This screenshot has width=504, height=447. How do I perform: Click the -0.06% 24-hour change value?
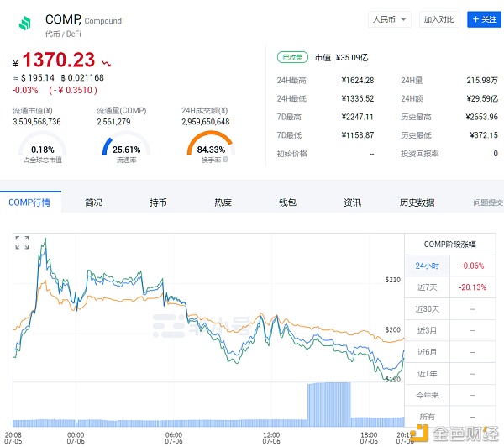[472, 266]
